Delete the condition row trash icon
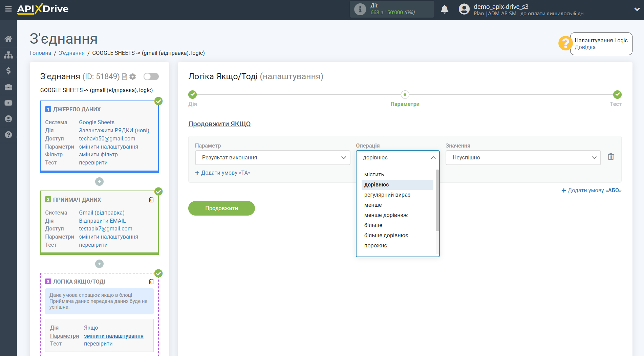 (611, 157)
